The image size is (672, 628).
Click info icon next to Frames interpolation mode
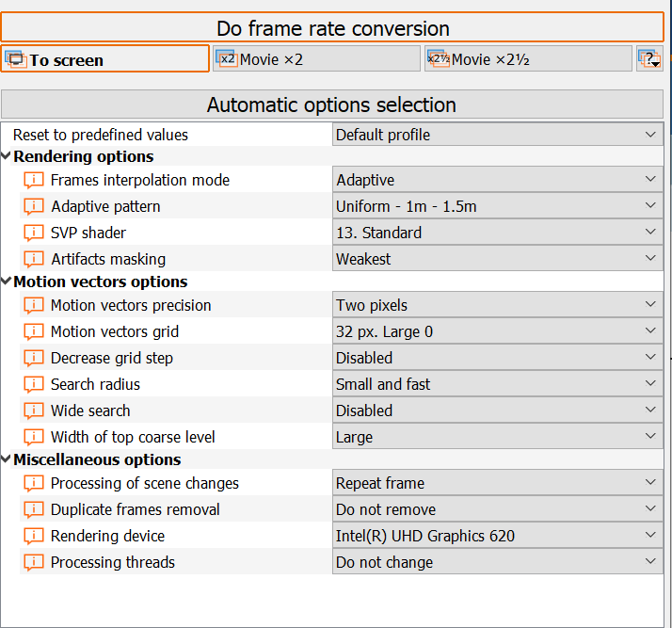coord(34,180)
